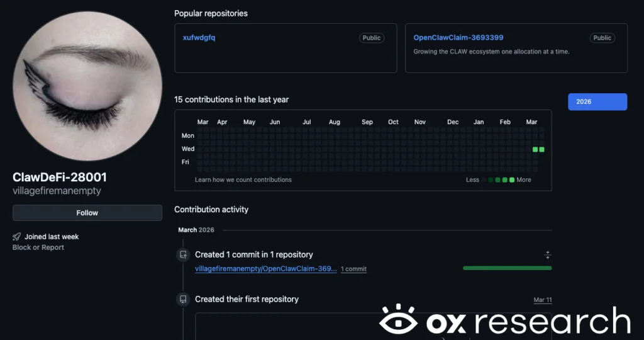644x340 pixels.
Task: Click the rightmost green Wednesday contribution square
Action: [x=541, y=149]
